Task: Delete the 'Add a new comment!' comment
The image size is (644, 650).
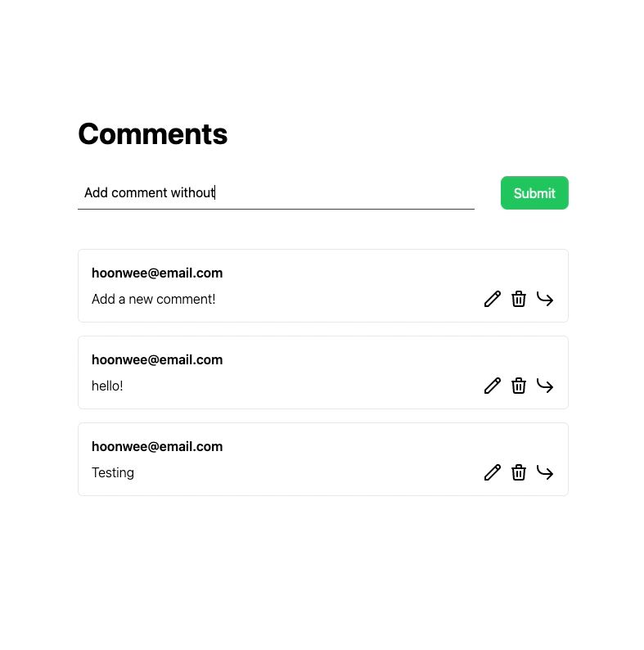Action: pos(519,299)
